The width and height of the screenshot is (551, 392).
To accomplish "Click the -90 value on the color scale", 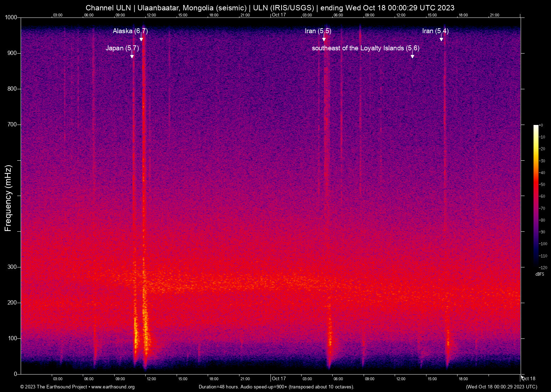I will point(542,232).
